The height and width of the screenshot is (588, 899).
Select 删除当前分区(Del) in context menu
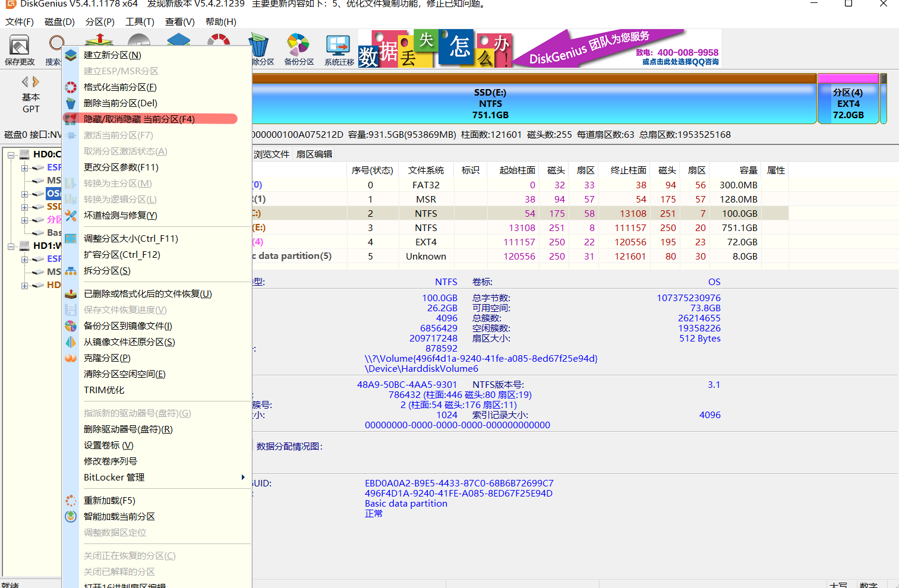click(121, 103)
